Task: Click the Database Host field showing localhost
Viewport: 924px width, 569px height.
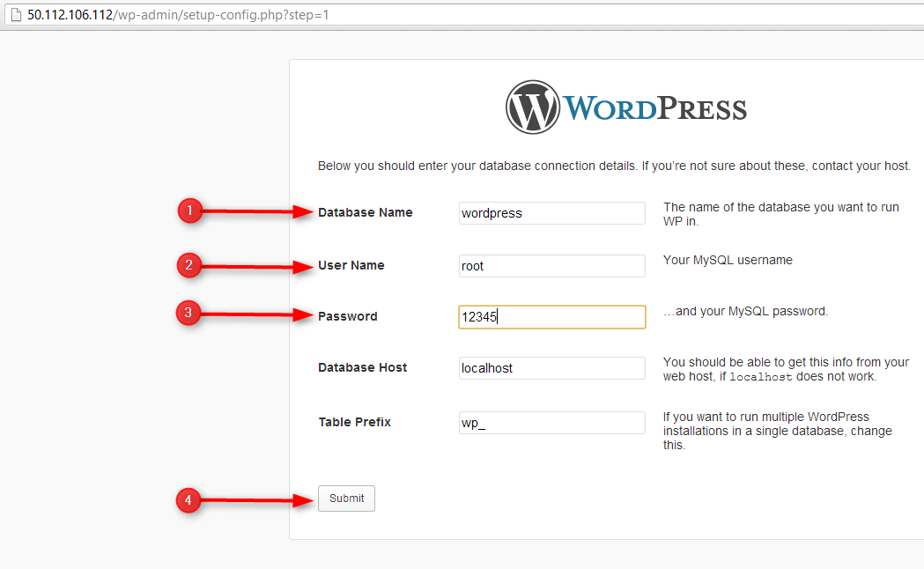Action: [x=552, y=368]
